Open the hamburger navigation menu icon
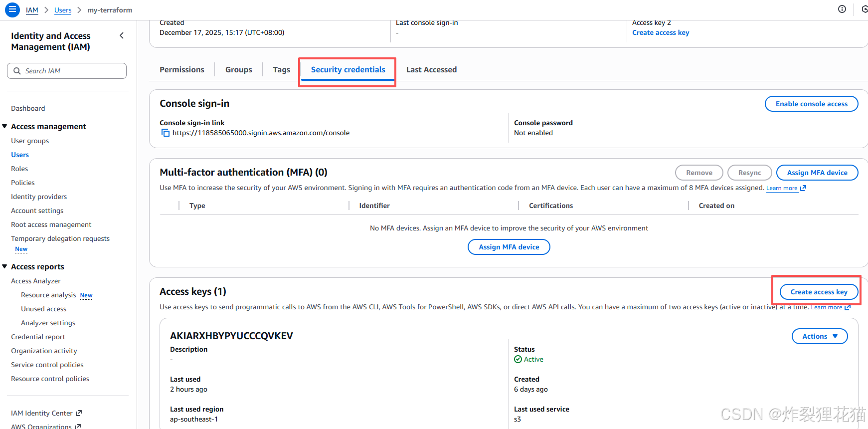Viewport: 868px width, 429px height. pyautogui.click(x=12, y=9)
